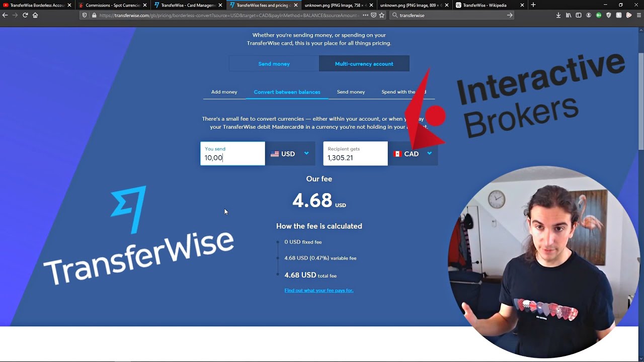Close the TransferWise Borderless Account tab
This screenshot has width=644, height=362.
(69, 5)
